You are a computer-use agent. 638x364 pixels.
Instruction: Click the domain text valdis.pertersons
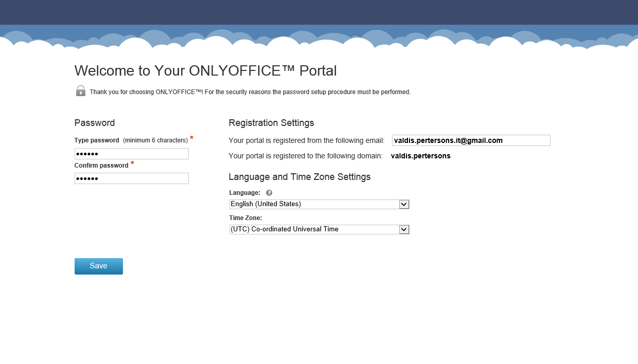[x=421, y=156]
